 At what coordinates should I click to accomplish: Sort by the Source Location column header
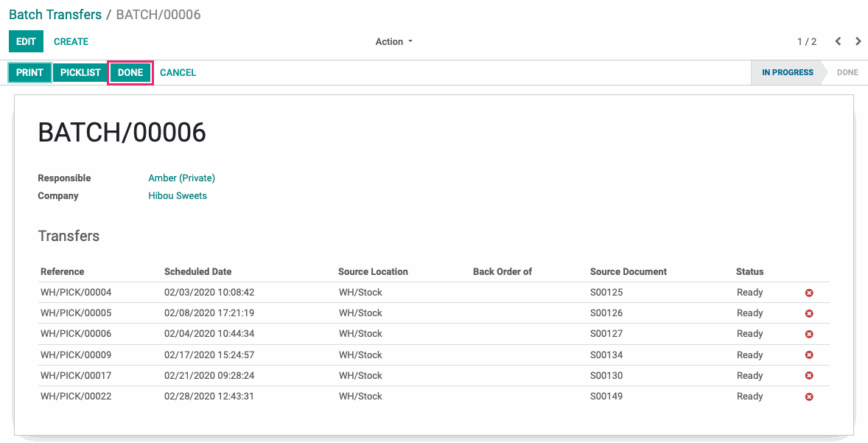tap(373, 271)
